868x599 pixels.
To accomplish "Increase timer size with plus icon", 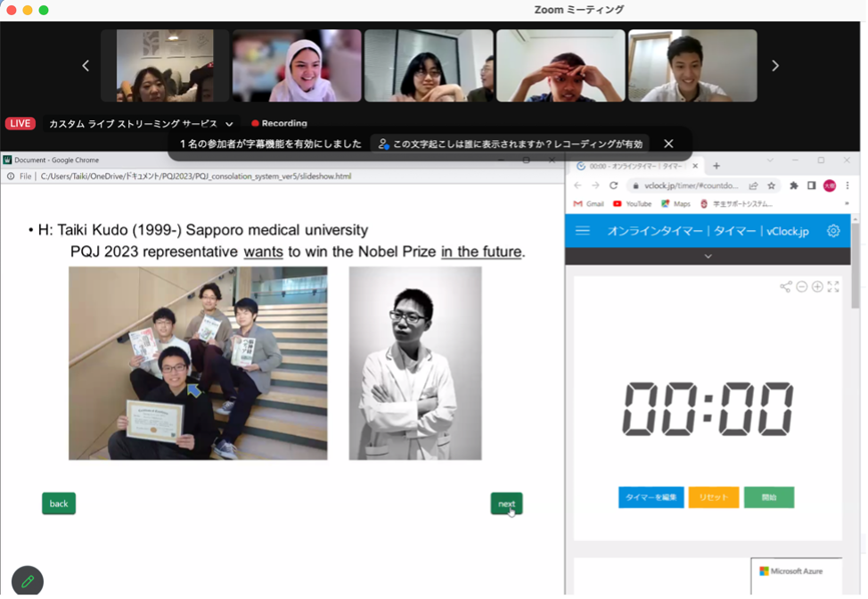I will pyautogui.click(x=817, y=287).
